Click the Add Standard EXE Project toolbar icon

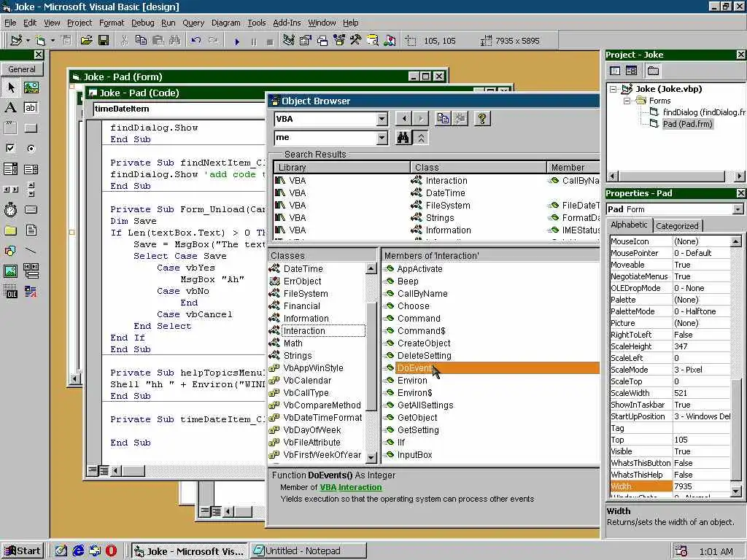16,41
